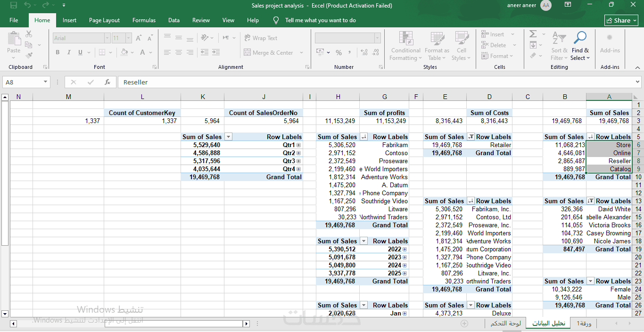Open Conditional Formatting dropdown
The width and height of the screenshot is (644, 332).
pos(405,46)
